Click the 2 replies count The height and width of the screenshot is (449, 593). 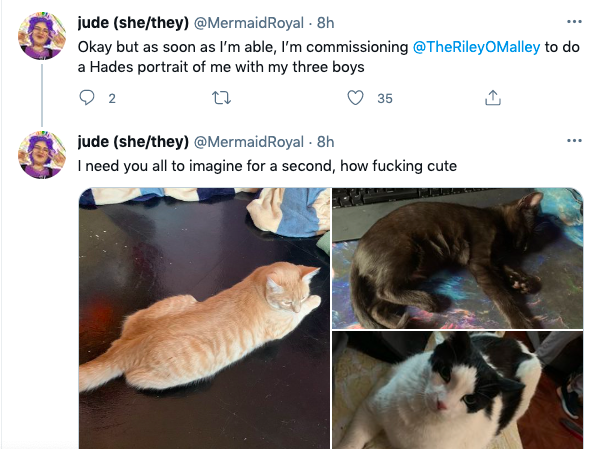coord(112,99)
